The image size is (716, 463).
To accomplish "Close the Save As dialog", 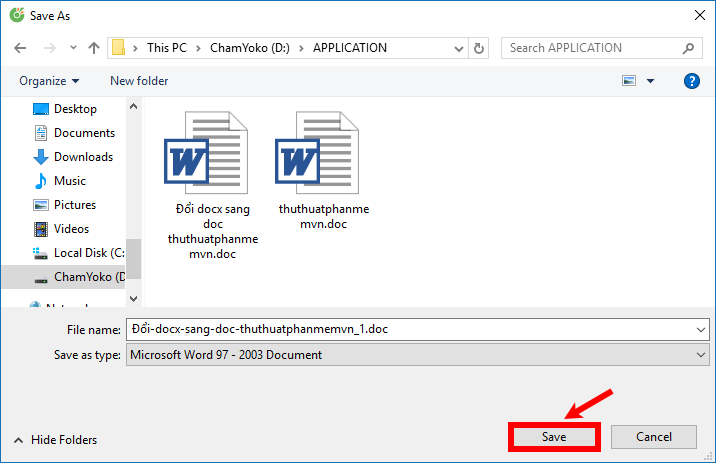I will pyautogui.click(x=700, y=16).
